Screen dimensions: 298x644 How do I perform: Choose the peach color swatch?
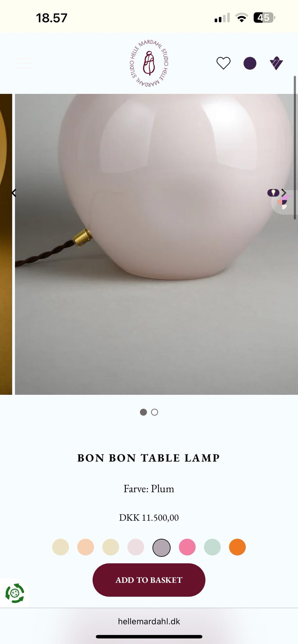tap(86, 547)
